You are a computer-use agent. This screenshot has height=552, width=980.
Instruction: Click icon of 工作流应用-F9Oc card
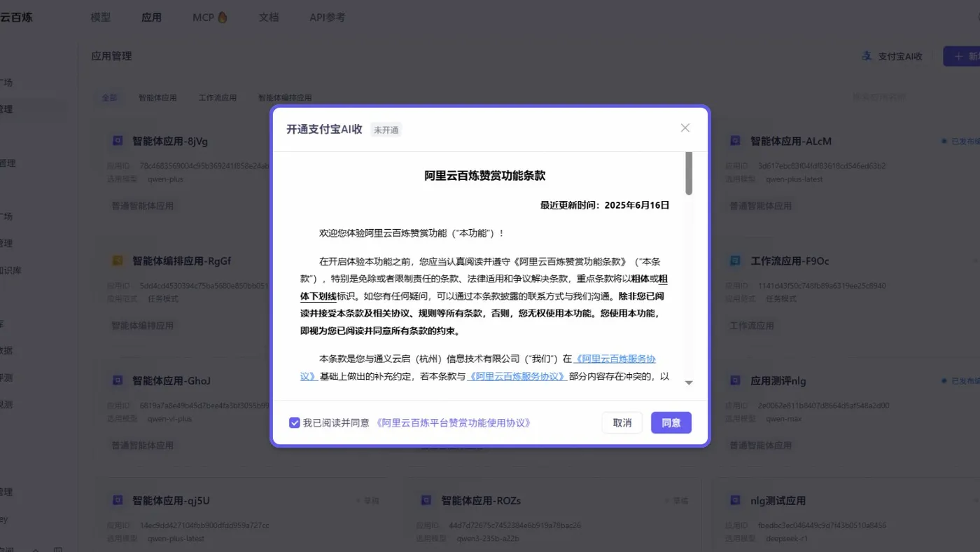735,261
